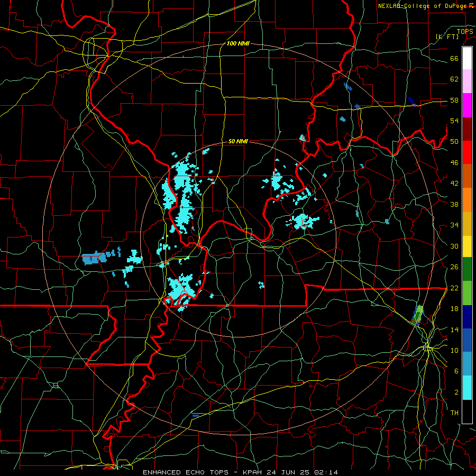This screenshot has width=476, height=476.
Task: Click the "42" legend value
Action: click(454, 184)
